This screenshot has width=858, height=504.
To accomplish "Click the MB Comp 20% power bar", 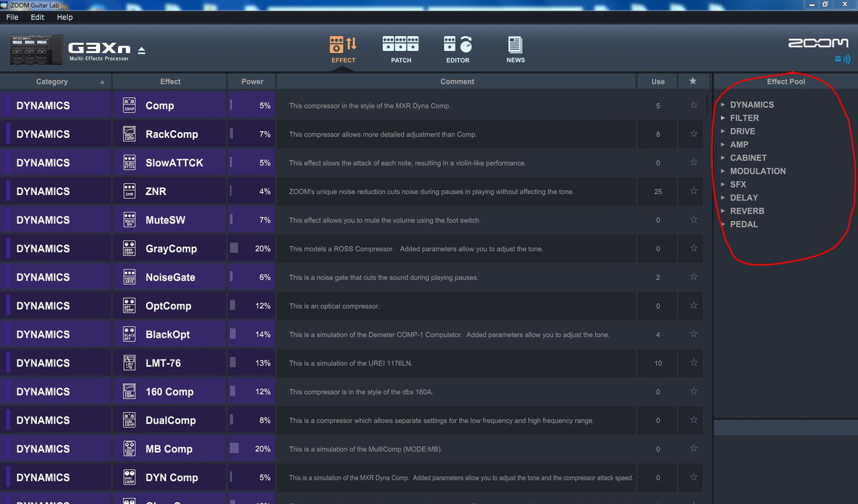I will pyautogui.click(x=234, y=448).
